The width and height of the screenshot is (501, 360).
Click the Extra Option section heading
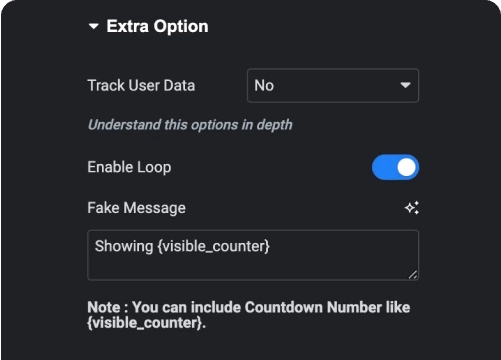[x=157, y=26]
